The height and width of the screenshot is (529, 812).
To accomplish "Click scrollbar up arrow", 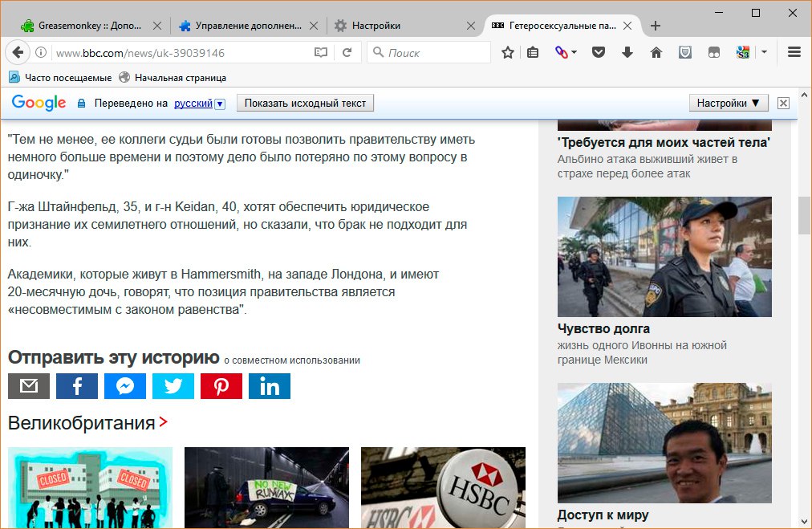I will tap(804, 96).
